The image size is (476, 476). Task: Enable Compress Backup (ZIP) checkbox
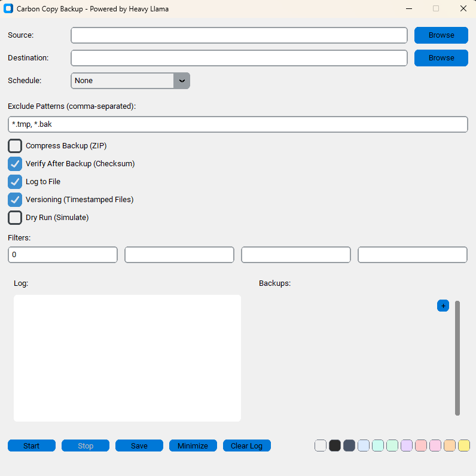15,146
